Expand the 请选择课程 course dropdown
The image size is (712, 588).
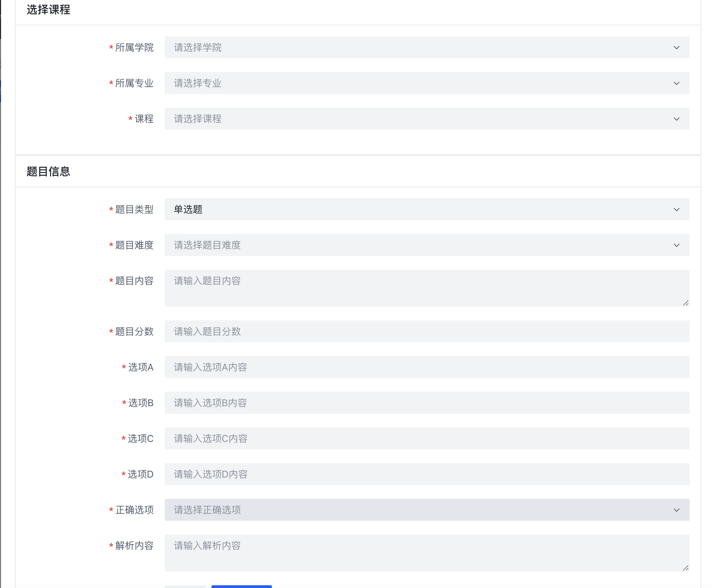pyautogui.click(x=427, y=119)
